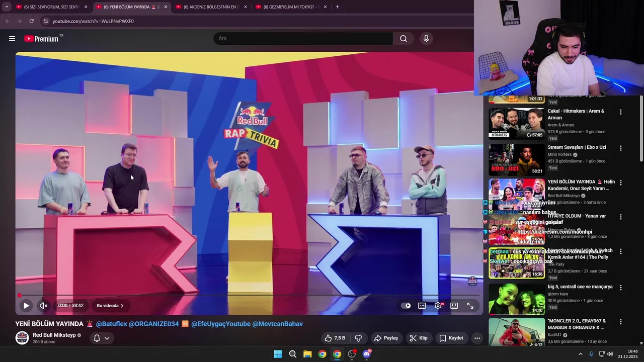This screenshot has width=644, height=362.
Task: Open options menu for "MONCLER 2.0" video
Action: pos(620,322)
